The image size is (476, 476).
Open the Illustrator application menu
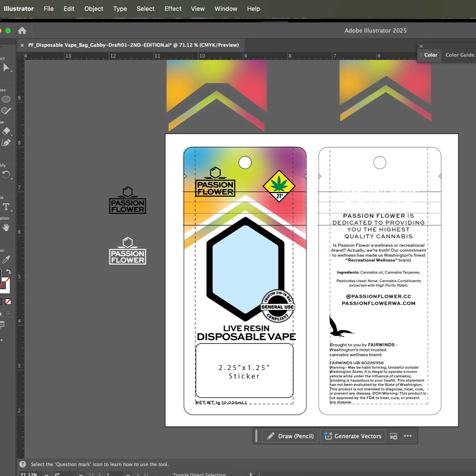coord(19,9)
